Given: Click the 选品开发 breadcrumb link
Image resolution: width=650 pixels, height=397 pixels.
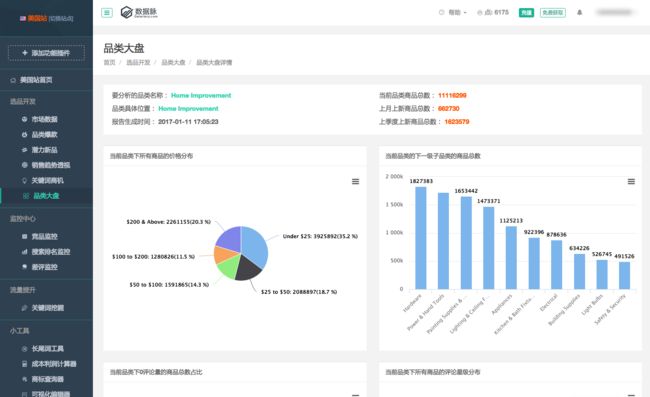Looking at the screenshot, I should [138, 62].
